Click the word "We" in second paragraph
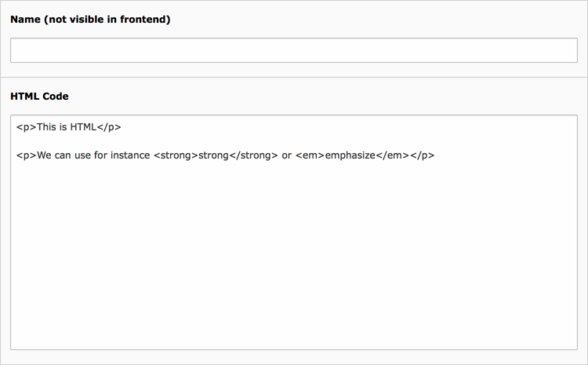 [x=45, y=155]
